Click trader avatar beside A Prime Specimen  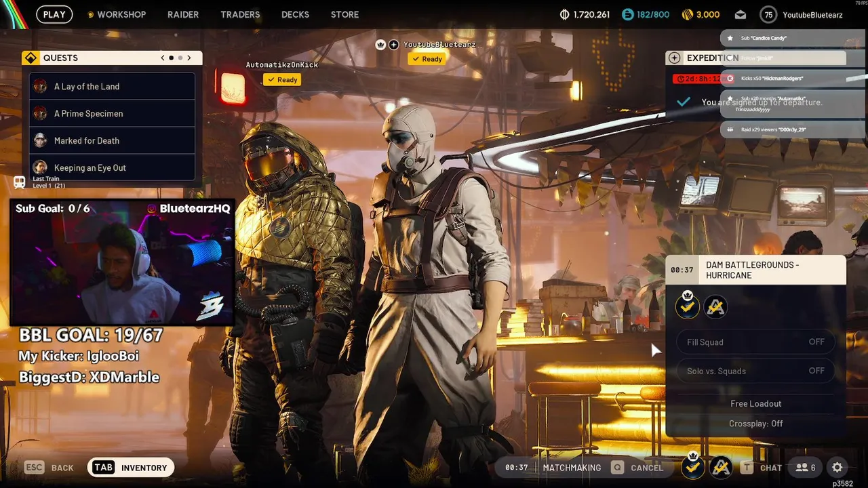40,113
